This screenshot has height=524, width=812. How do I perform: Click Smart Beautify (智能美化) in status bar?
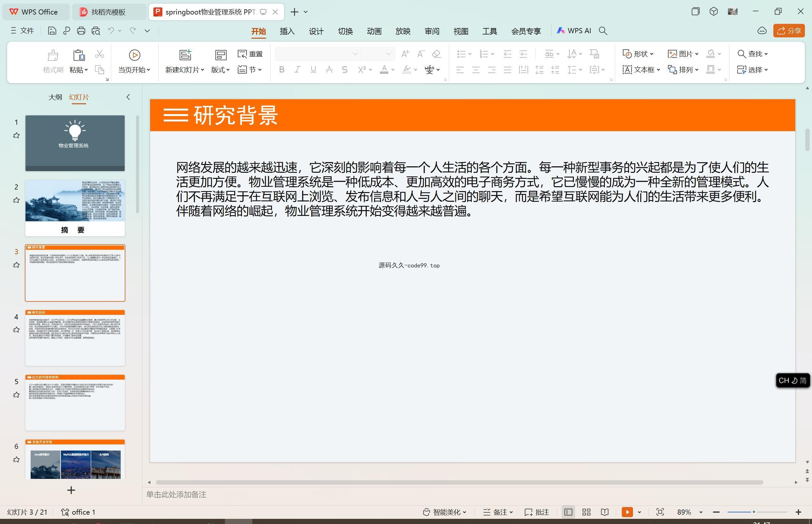click(x=444, y=512)
